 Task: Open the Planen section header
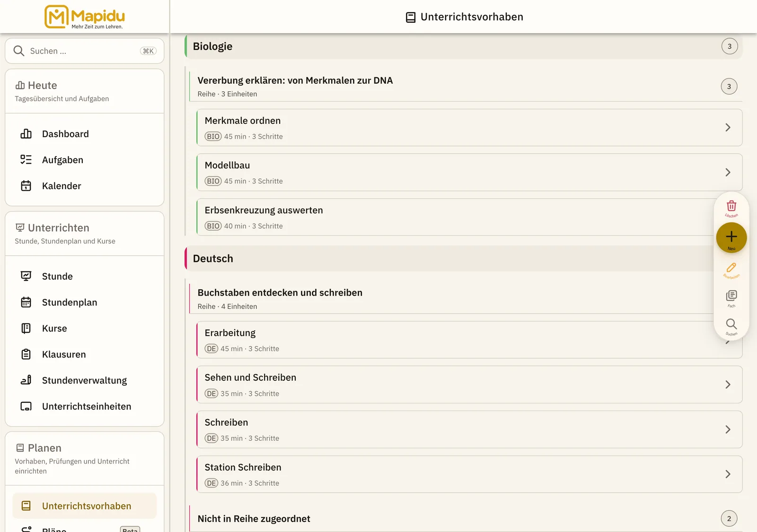pos(85,459)
